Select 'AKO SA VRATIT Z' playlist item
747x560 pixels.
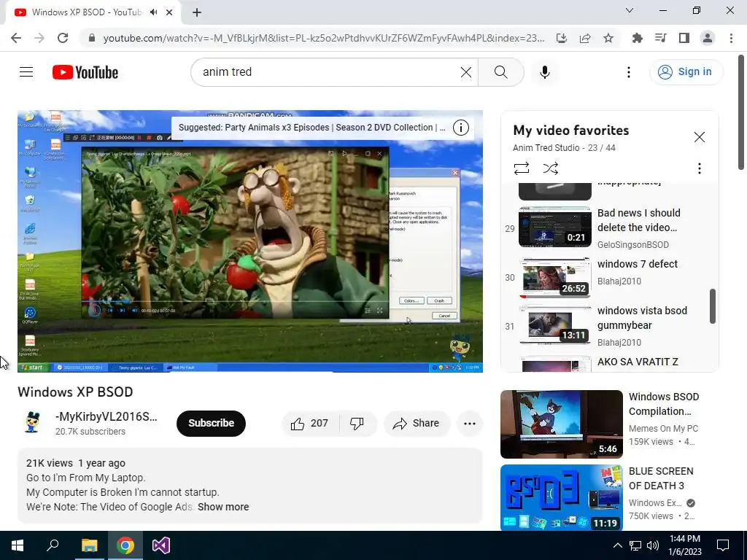[638, 362]
